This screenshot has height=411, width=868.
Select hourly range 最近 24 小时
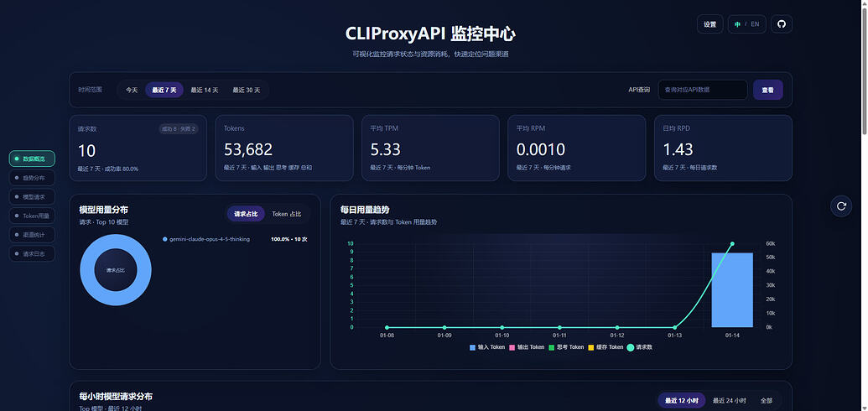tap(729, 400)
